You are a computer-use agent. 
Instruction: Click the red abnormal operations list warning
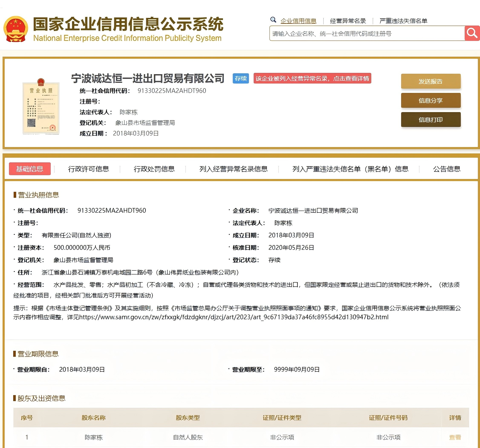312,78
